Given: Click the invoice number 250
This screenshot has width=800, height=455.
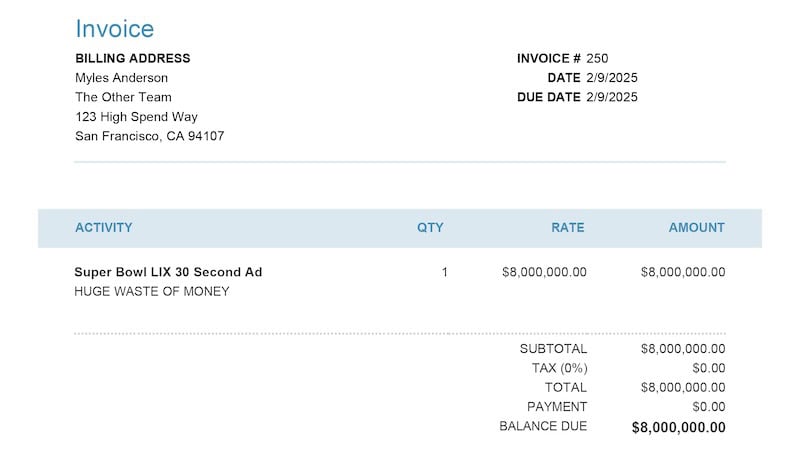Looking at the screenshot, I should tap(597, 58).
